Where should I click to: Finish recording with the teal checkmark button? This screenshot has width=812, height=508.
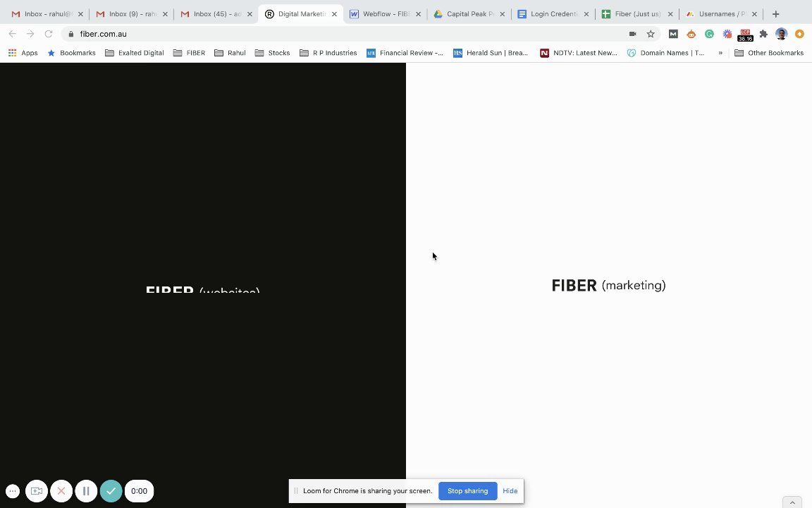click(111, 491)
